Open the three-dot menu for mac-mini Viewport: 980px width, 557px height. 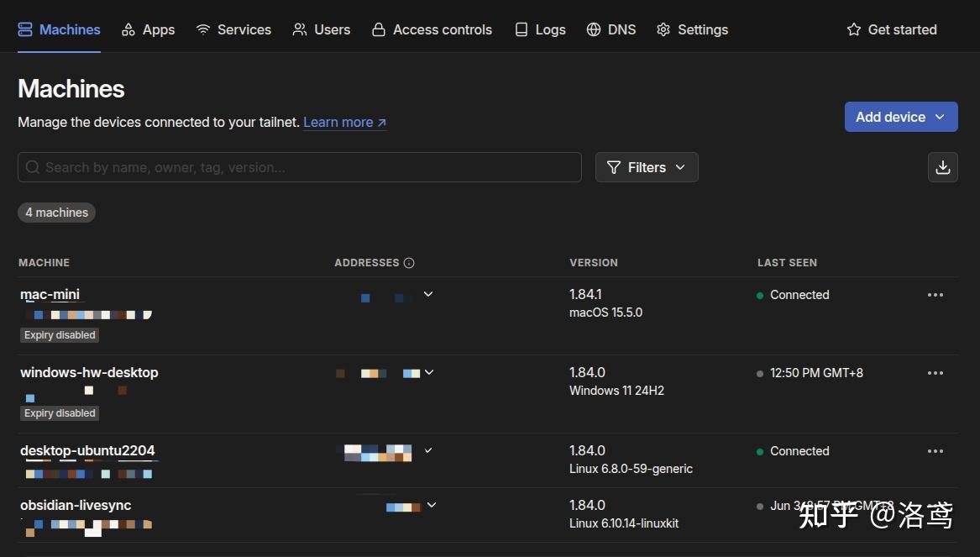coord(935,295)
